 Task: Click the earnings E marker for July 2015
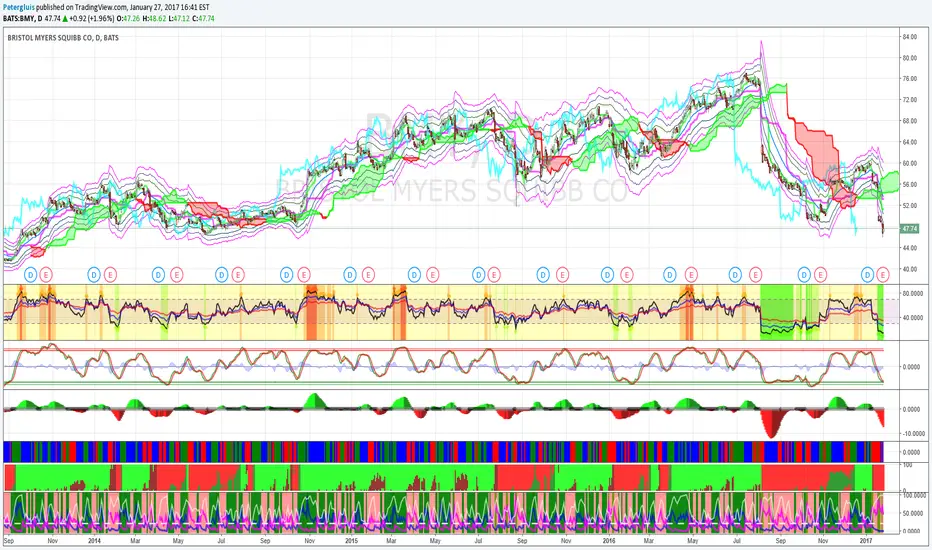pyautogui.click(x=494, y=275)
